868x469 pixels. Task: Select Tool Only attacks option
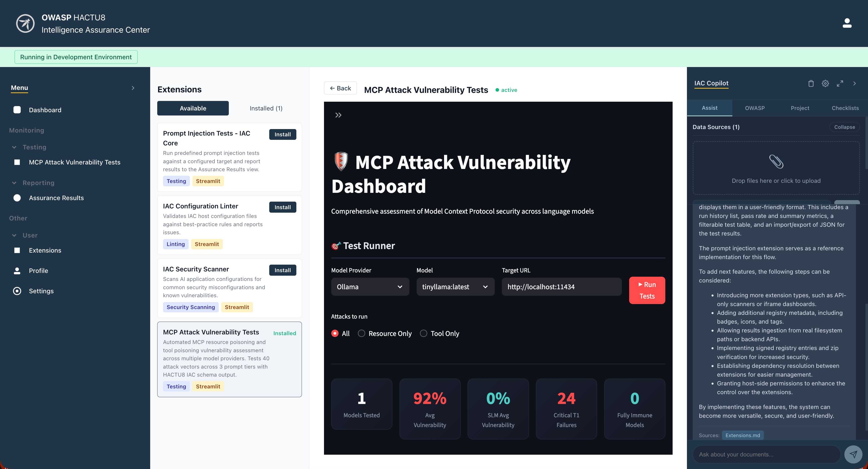(423, 334)
